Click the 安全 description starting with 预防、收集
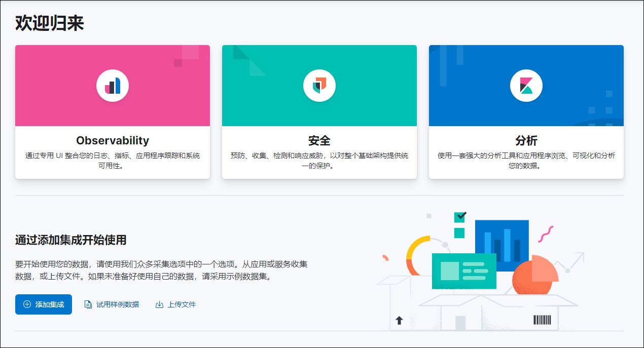This screenshot has height=348, width=644. pyautogui.click(x=319, y=161)
